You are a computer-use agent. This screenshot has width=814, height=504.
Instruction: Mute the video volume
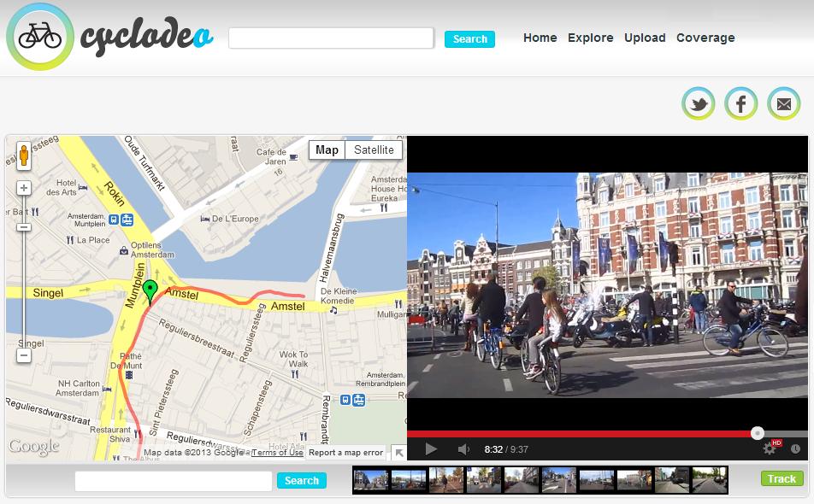tap(463, 449)
